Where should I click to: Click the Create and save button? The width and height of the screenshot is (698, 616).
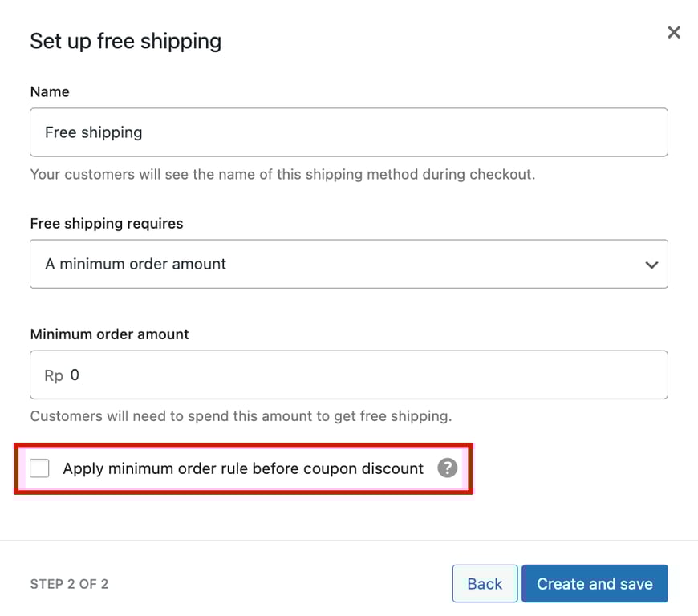point(595,583)
